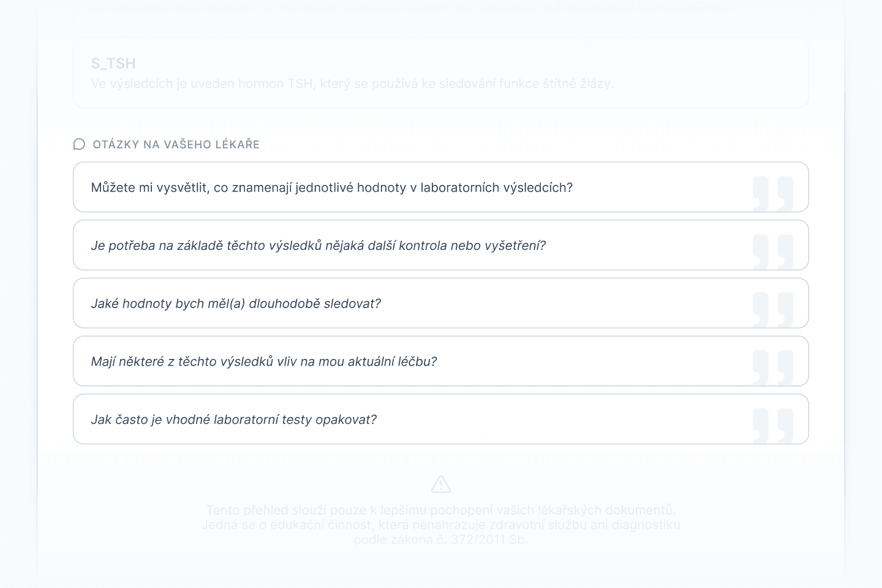Viewport: 882px width, 588px height.
Task: Pick the question about vliv na aktuální léčbu
Action: [263, 361]
